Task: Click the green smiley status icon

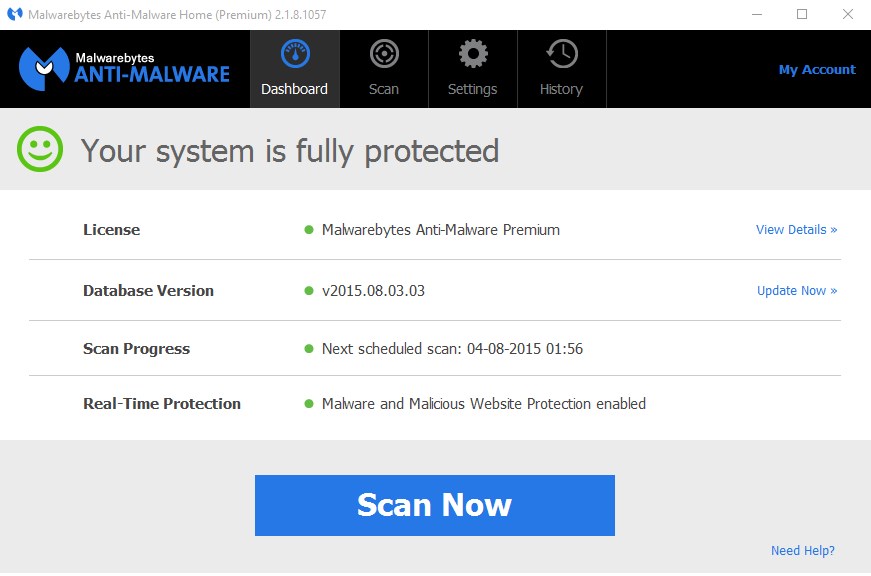Action: click(40, 149)
